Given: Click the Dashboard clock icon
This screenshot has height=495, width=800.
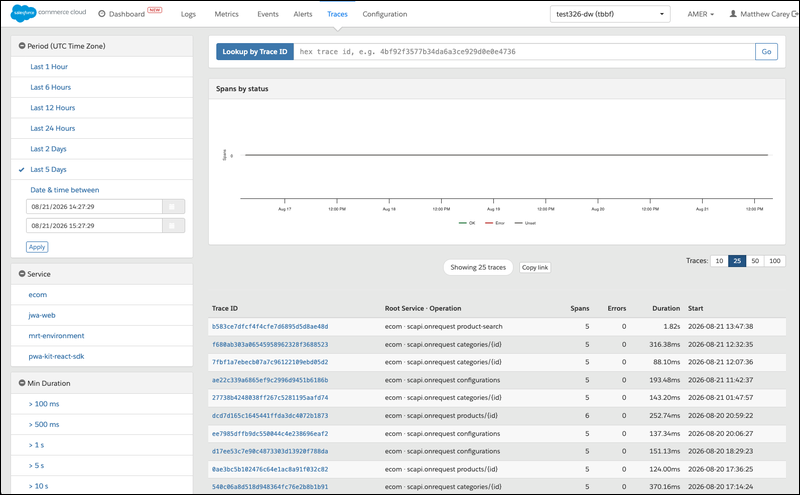Looking at the screenshot, I should pos(102,14).
